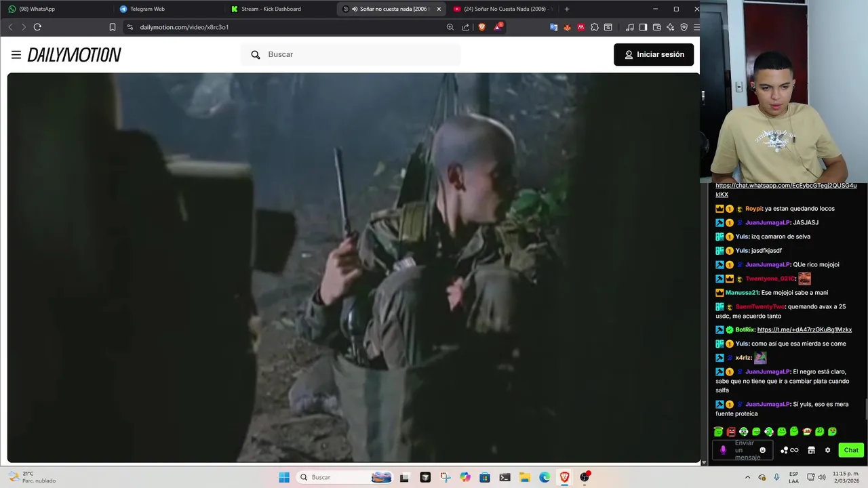Open chat settings gear
The width and height of the screenshot is (868, 488).
tap(827, 450)
